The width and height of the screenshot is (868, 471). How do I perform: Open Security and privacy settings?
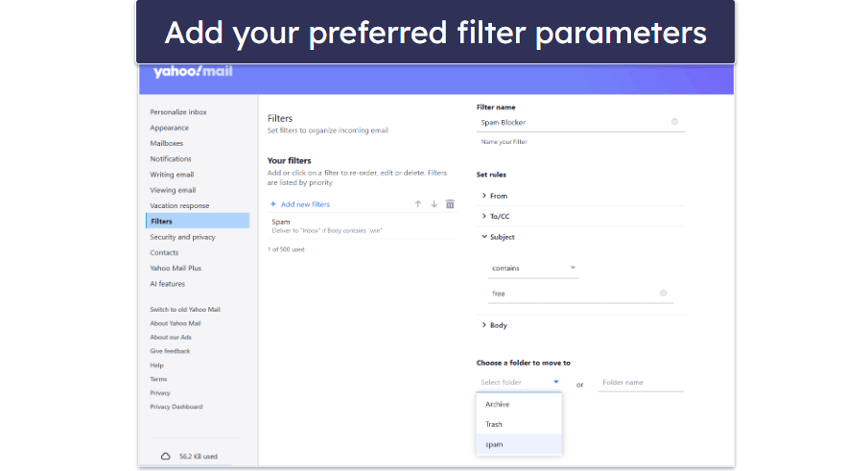[x=182, y=237]
